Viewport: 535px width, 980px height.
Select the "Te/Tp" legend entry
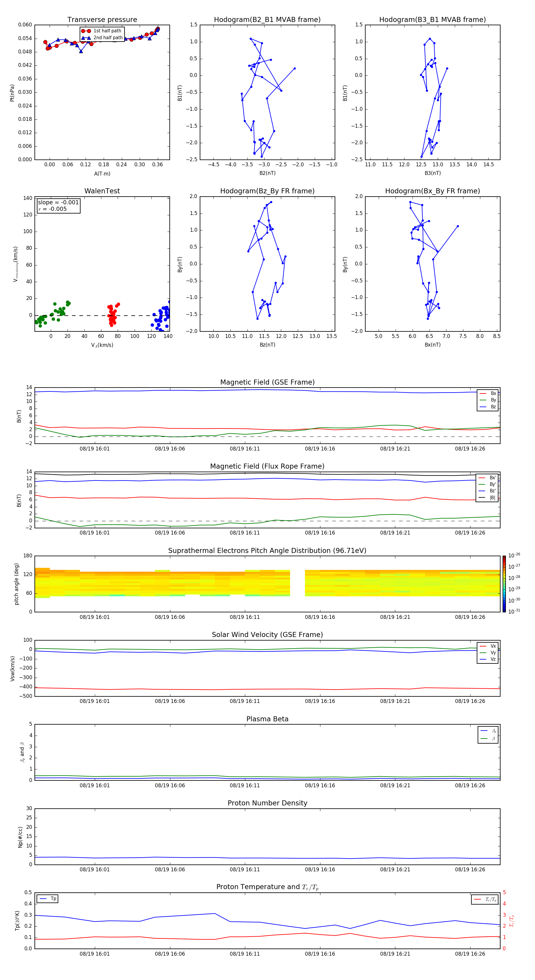pyautogui.click(x=485, y=899)
